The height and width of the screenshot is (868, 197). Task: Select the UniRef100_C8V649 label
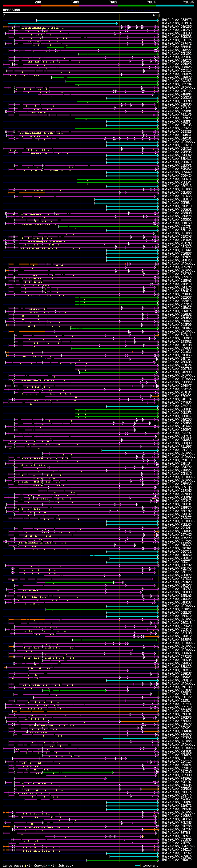point(176,172)
